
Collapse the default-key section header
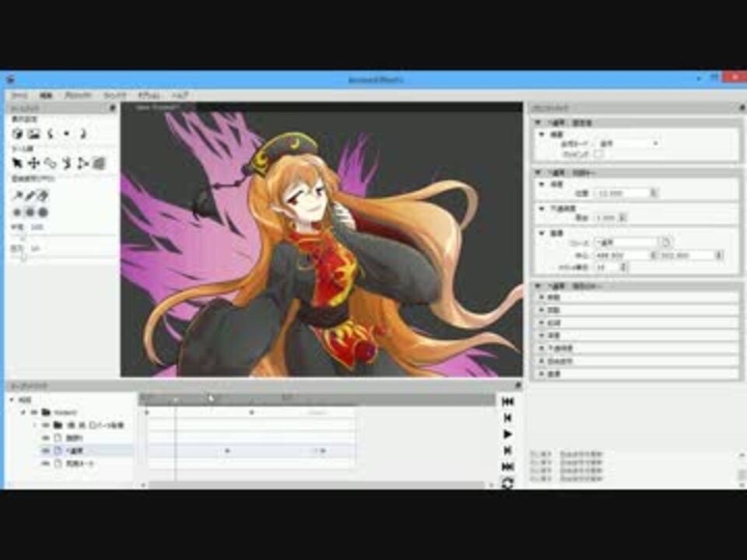click(x=538, y=286)
